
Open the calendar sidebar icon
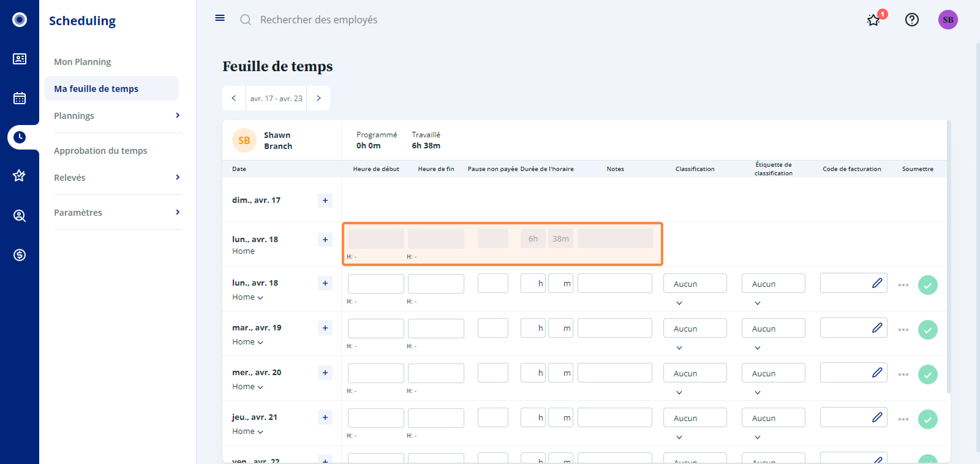[19, 98]
